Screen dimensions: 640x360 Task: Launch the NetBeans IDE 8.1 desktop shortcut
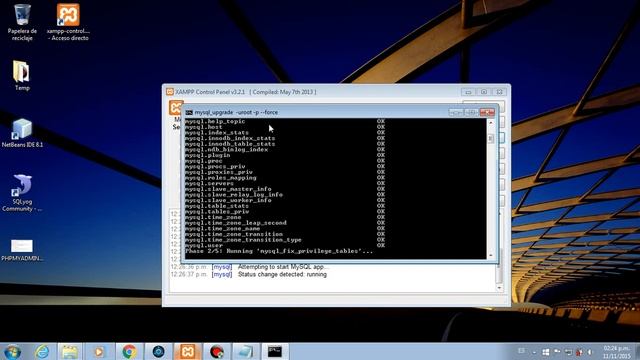tap(22, 133)
